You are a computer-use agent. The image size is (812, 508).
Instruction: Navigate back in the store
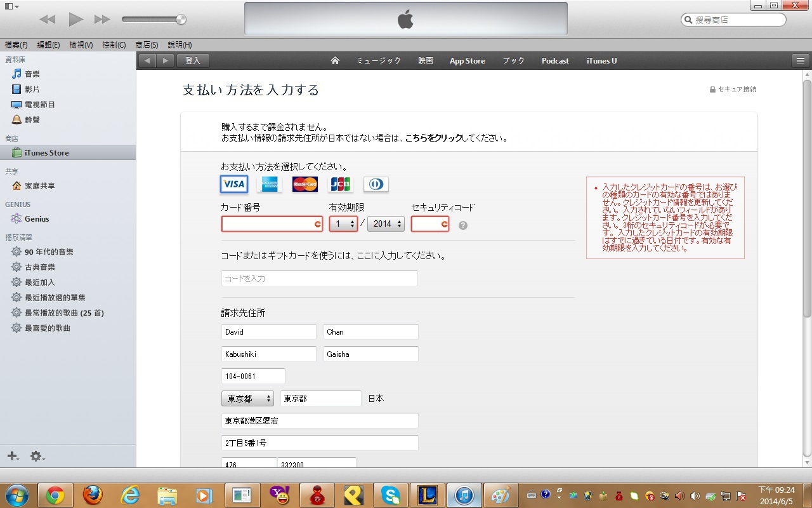147,61
